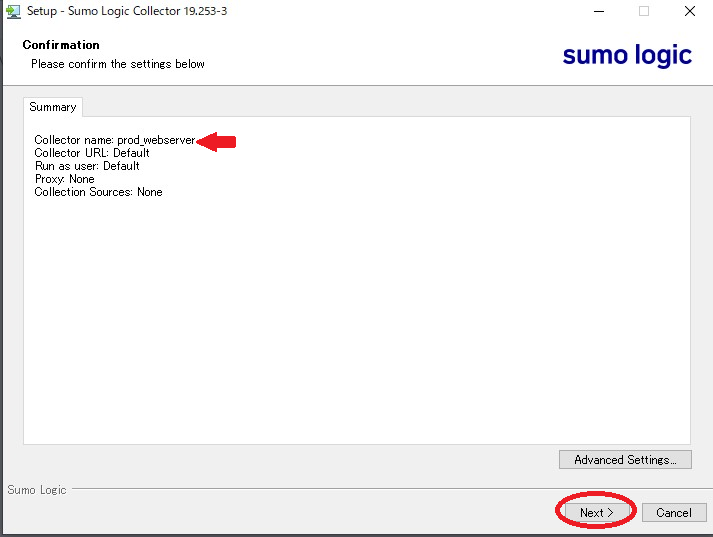The image size is (713, 537).
Task: Click the installer icon in title bar
Action: 13,11
